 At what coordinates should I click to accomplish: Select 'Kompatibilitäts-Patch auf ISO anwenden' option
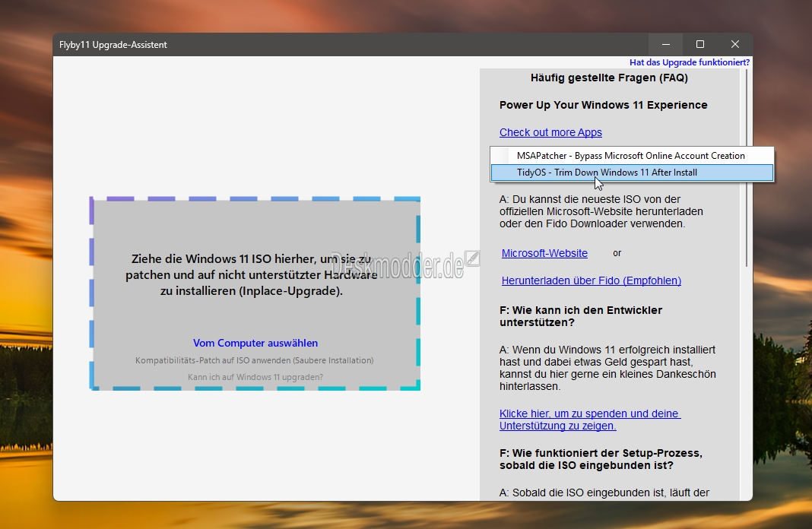tap(254, 360)
